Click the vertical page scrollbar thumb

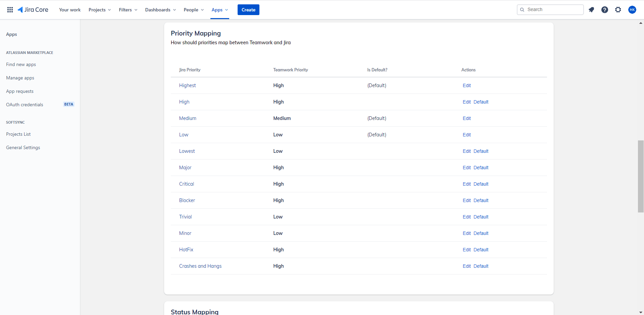641,176
